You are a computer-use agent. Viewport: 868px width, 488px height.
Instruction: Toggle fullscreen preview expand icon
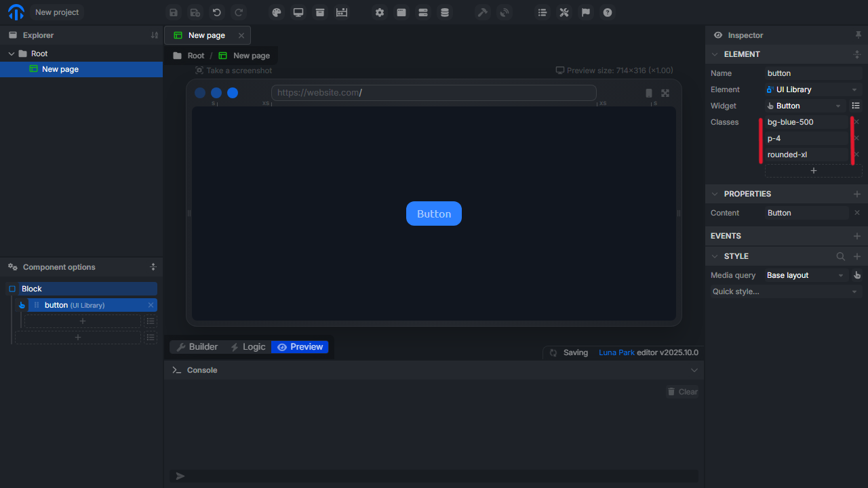[665, 94]
